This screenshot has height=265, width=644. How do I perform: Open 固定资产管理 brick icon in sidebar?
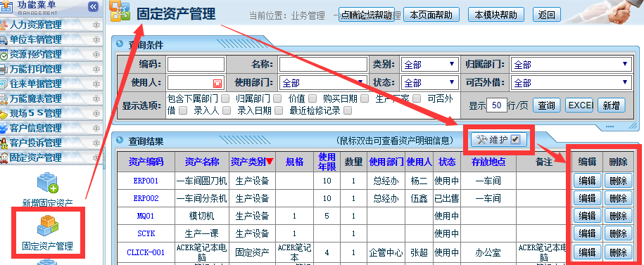tap(48, 226)
